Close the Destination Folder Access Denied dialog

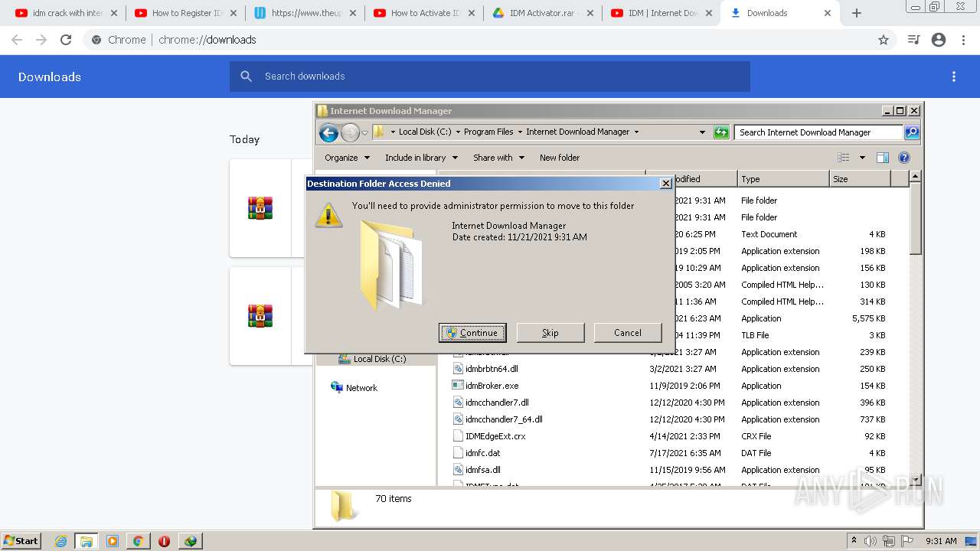point(665,184)
